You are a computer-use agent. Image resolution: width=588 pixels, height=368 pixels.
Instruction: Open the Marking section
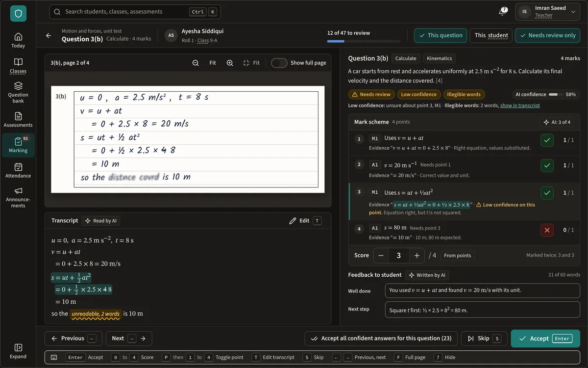(18, 145)
